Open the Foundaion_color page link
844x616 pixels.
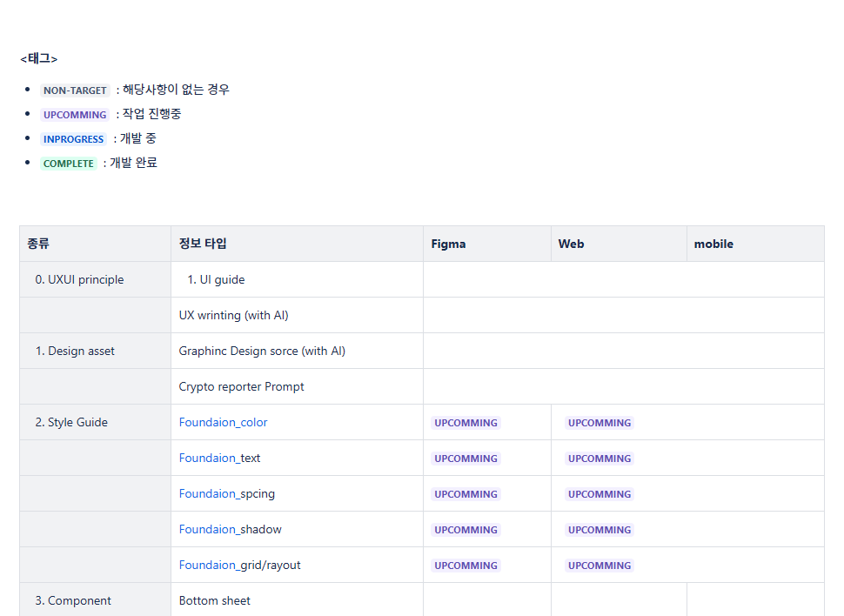pyautogui.click(x=223, y=422)
